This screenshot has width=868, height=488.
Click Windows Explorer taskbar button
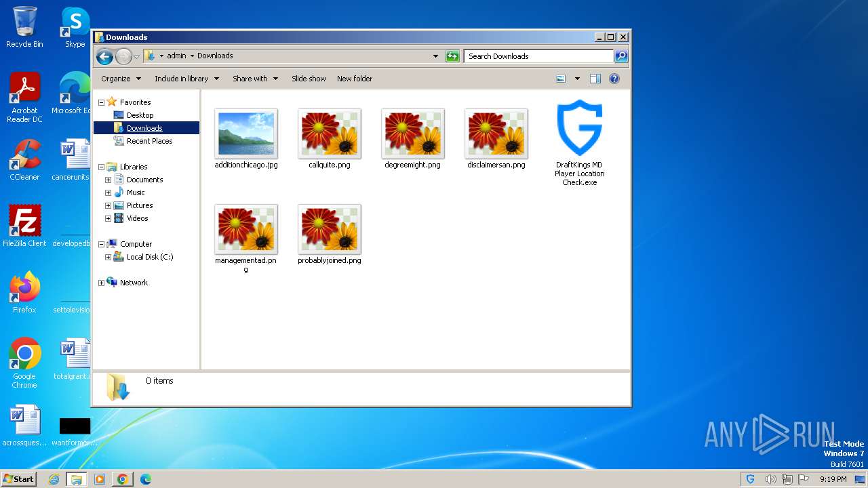[x=77, y=479]
